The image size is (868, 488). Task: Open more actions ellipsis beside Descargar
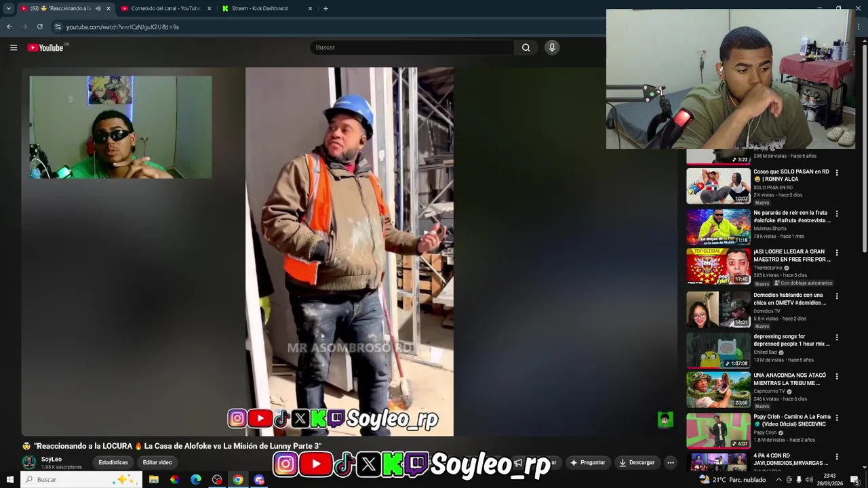(x=671, y=462)
